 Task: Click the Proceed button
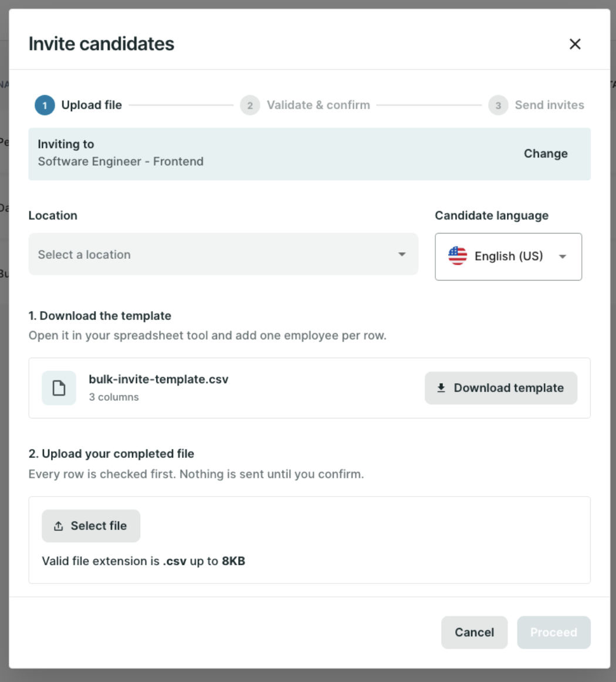(x=553, y=633)
